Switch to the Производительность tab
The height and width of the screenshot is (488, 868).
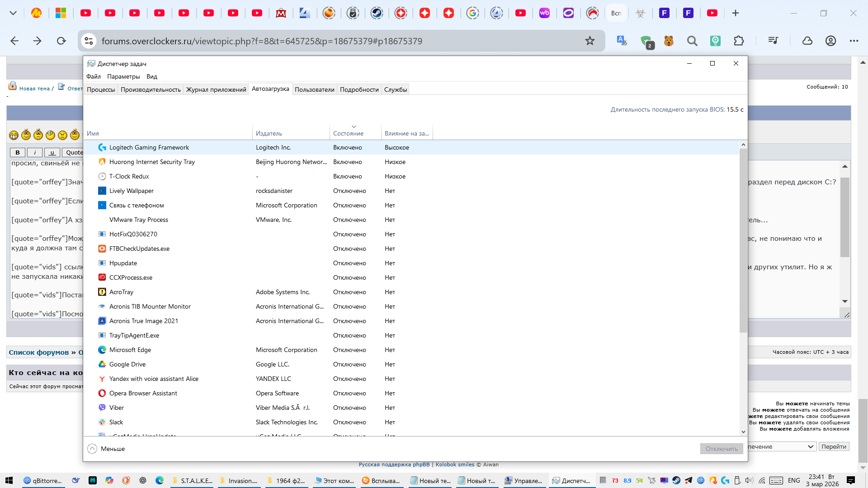151,89
